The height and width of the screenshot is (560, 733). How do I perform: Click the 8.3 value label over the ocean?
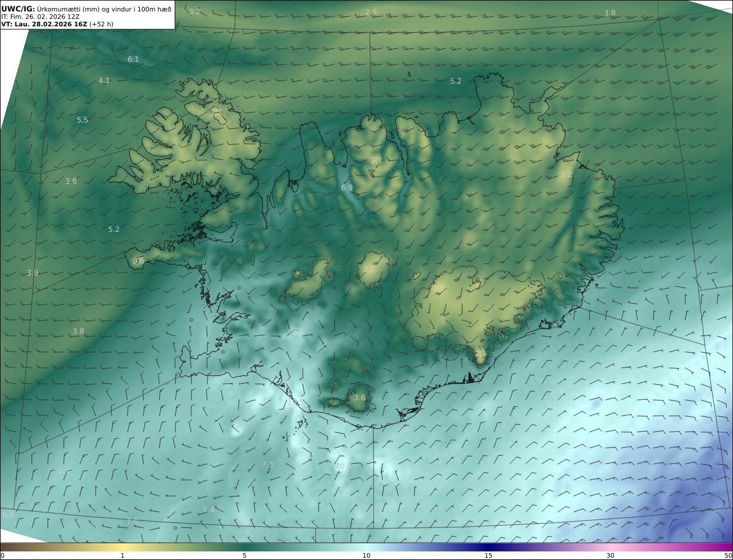[8, 515]
